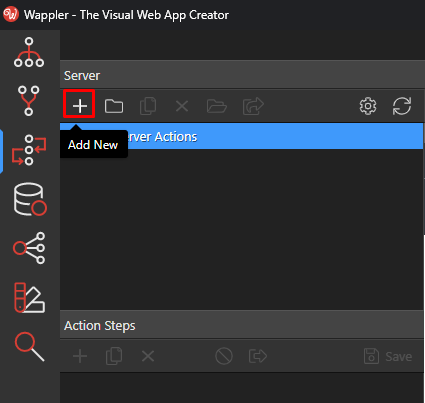Screen dimensions: 425x403
Task: Open the Server Connect workflow panel icon
Action: coord(29,150)
